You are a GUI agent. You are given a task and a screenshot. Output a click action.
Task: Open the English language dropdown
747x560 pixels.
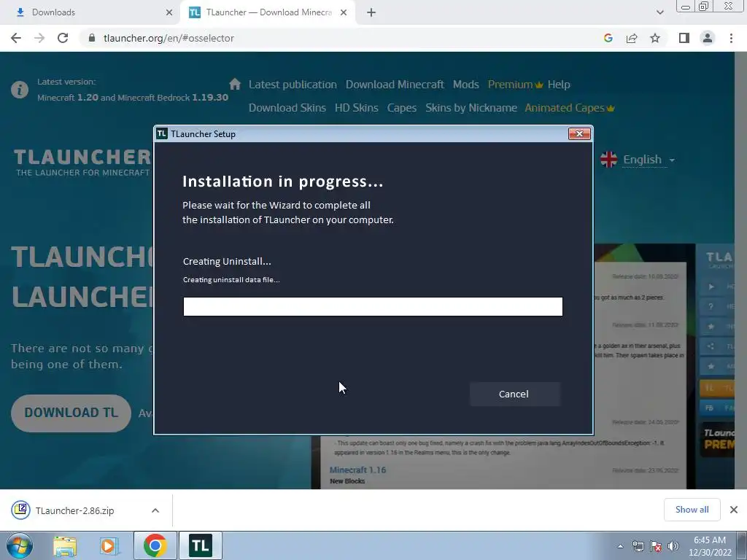(649, 160)
